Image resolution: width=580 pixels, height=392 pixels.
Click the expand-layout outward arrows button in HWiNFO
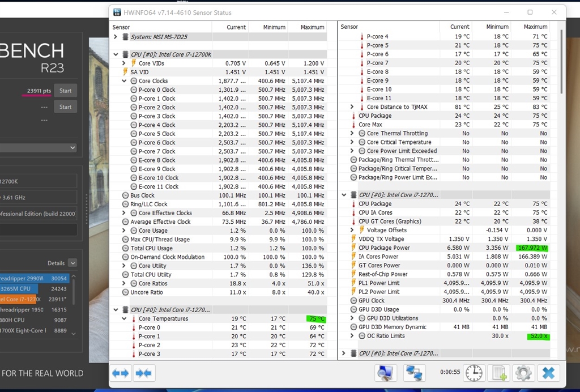tap(121, 373)
